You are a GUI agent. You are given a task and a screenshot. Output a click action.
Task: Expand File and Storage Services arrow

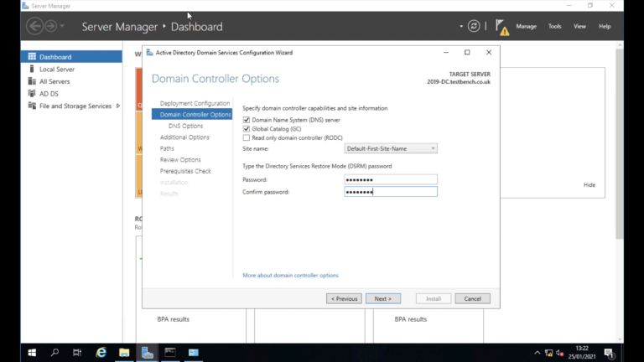coord(118,106)
